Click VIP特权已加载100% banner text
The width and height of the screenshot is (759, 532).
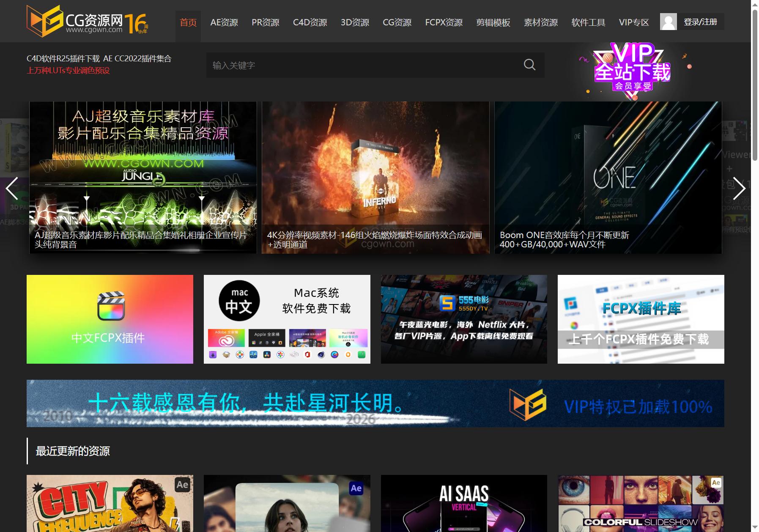point(638,407)
